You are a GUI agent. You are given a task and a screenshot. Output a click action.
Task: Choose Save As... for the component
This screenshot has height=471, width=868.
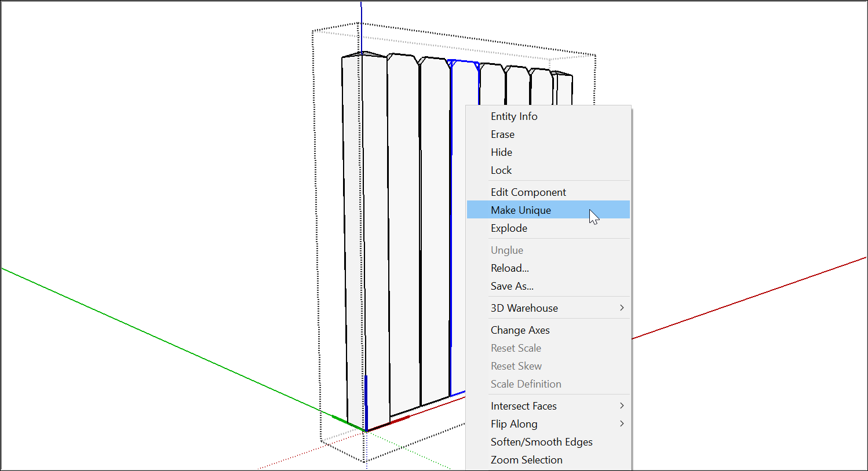coord(512,286)
